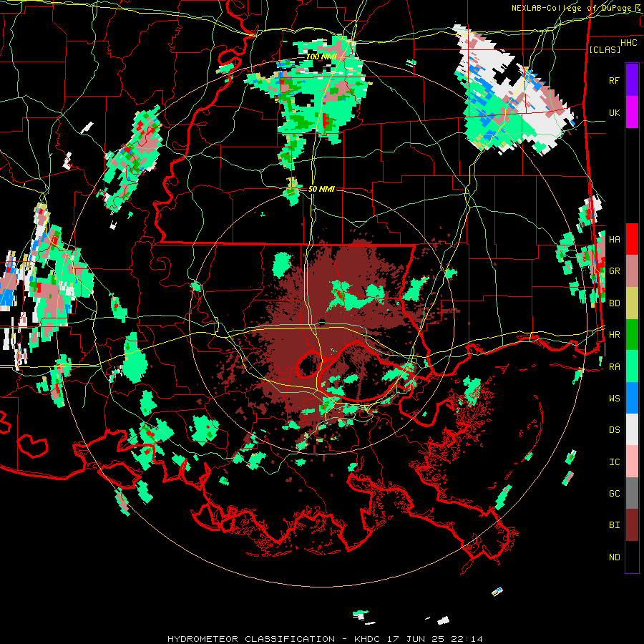Select the yellow BD legend swatch
Screen dimensions: 644x644
click(632, 303)
